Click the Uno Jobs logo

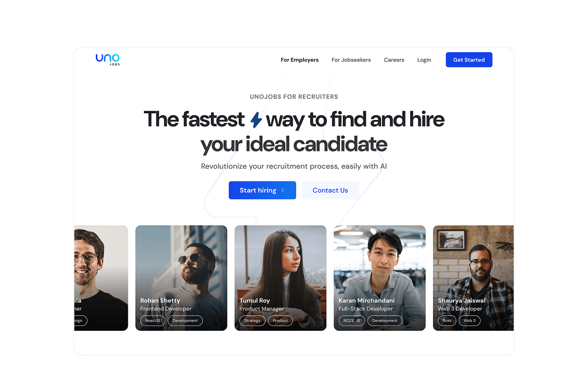(107, 59)
